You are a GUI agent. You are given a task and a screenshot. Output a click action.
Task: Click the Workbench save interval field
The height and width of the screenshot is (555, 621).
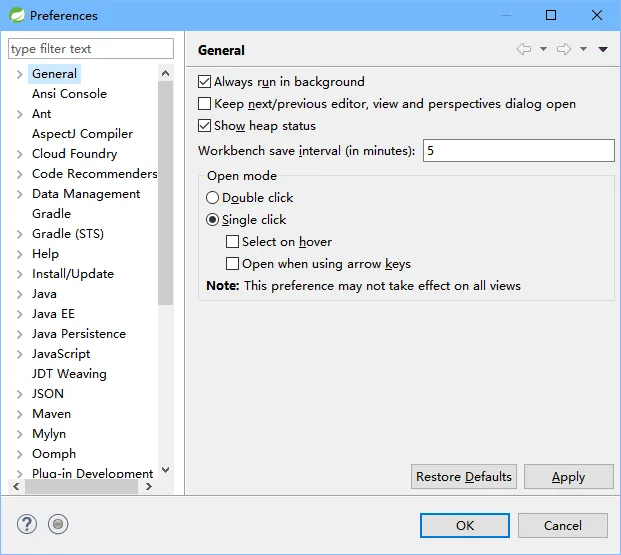click(x=518, y=151)
